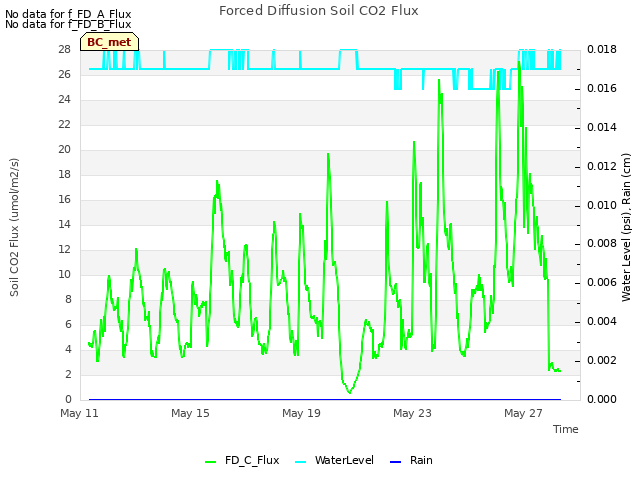Click left axis tick value 28
The image size is (640, 480).
(64, 49)
